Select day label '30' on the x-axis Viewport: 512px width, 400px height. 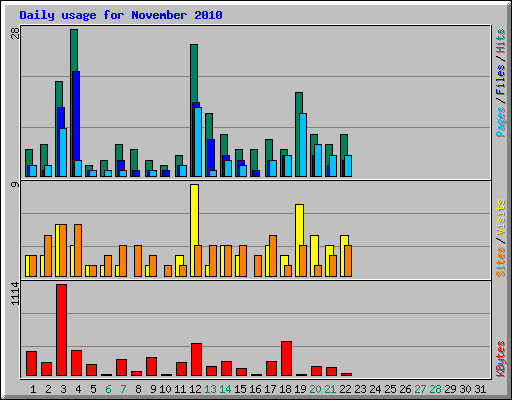click(465, 389)
